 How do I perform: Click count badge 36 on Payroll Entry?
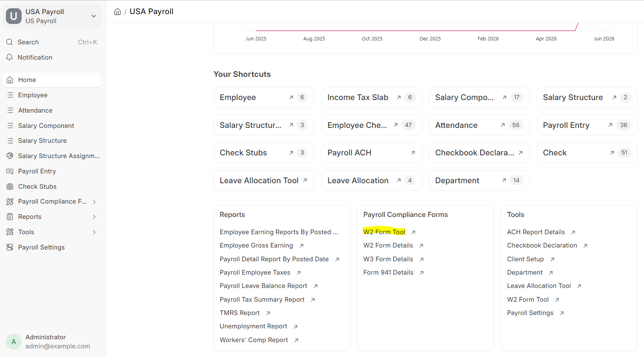(x=624, y=125)
